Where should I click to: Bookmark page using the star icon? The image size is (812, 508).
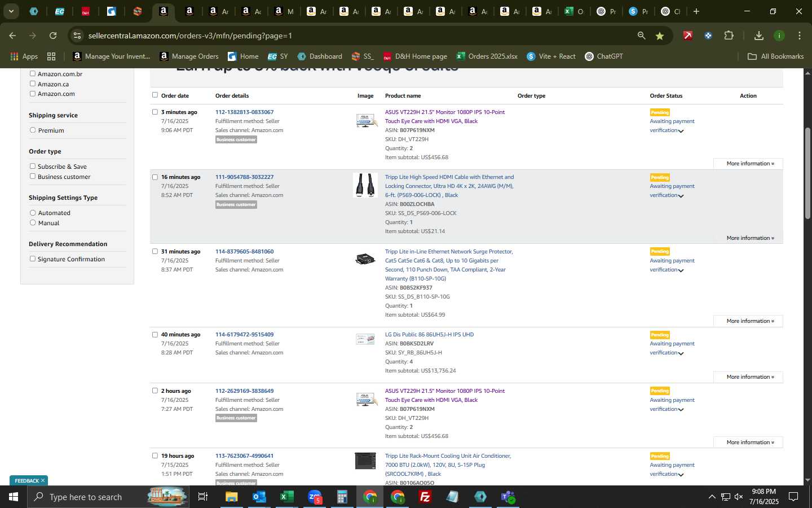(660, 36)
